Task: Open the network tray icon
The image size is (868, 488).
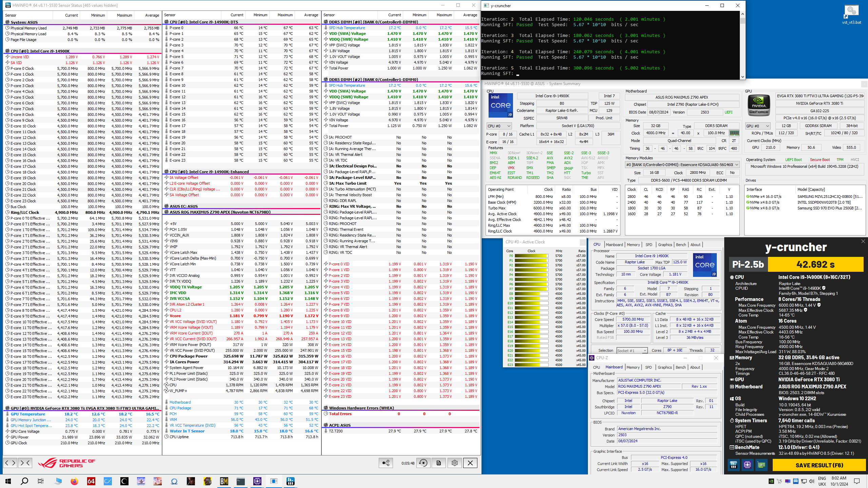Action: click(x=804, y=481)
